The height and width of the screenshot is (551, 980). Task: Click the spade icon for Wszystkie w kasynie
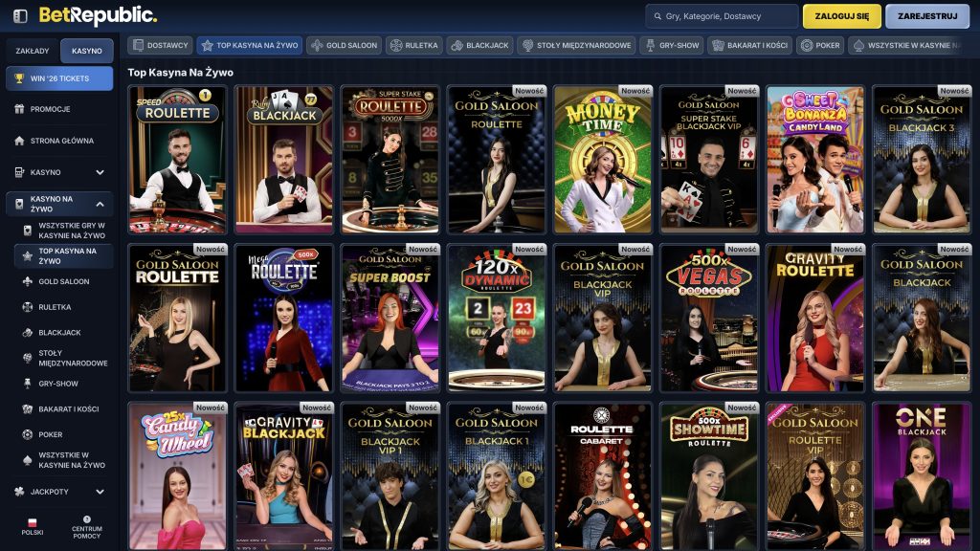point(28,460)
